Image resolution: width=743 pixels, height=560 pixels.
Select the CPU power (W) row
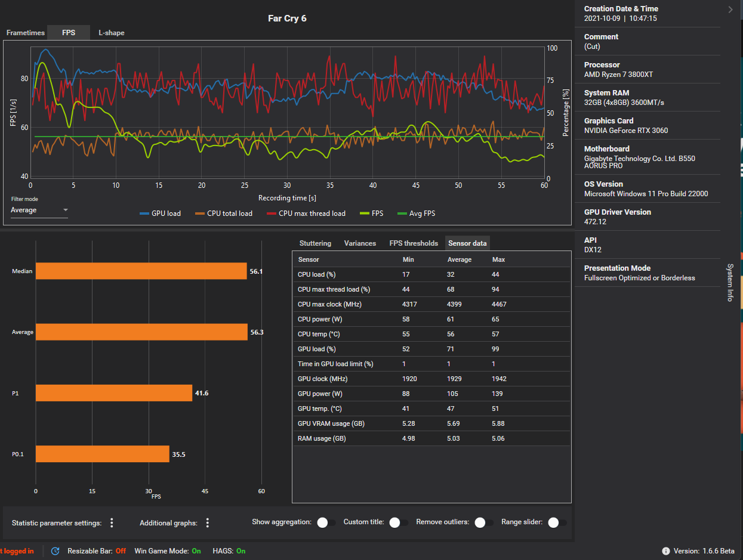coord(431,319)
